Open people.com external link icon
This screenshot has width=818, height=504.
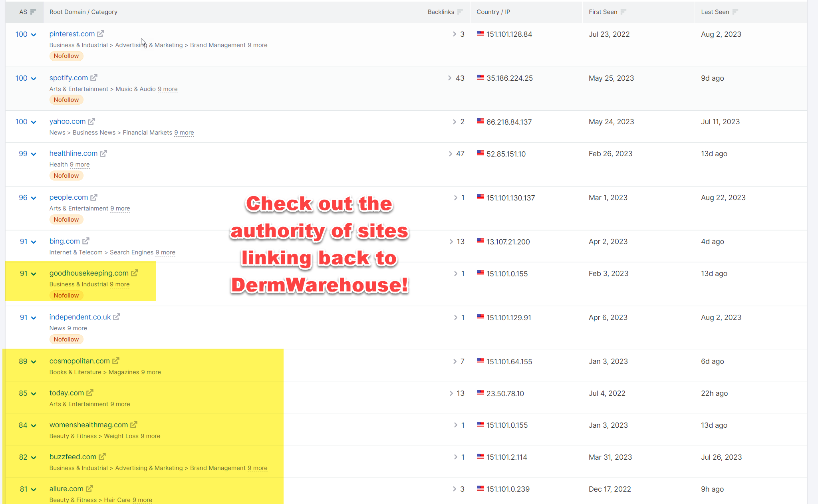pyautogui.click(x=94, y=197)
